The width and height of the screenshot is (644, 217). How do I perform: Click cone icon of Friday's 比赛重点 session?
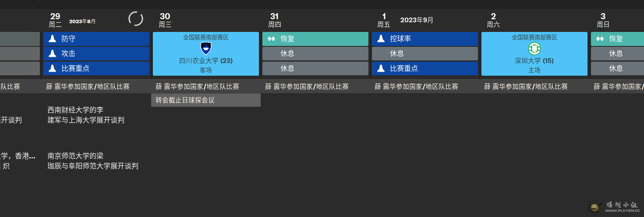pyautogui.click(x=381, y=69)
